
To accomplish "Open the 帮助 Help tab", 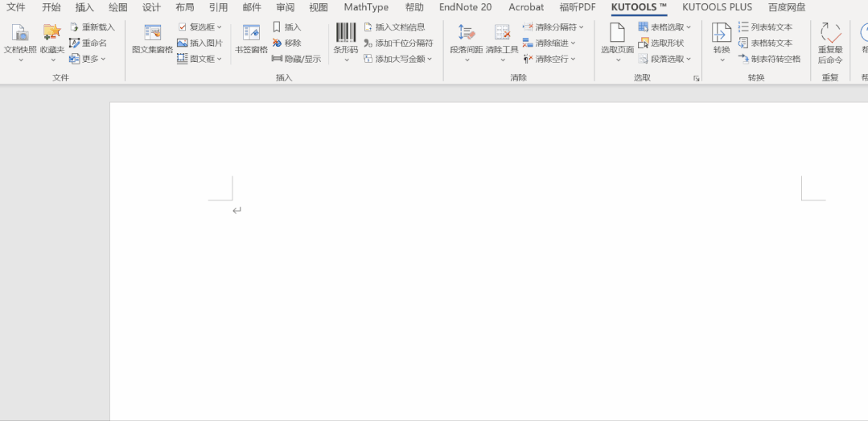I will pyautogui.click(x=414, y=7).
